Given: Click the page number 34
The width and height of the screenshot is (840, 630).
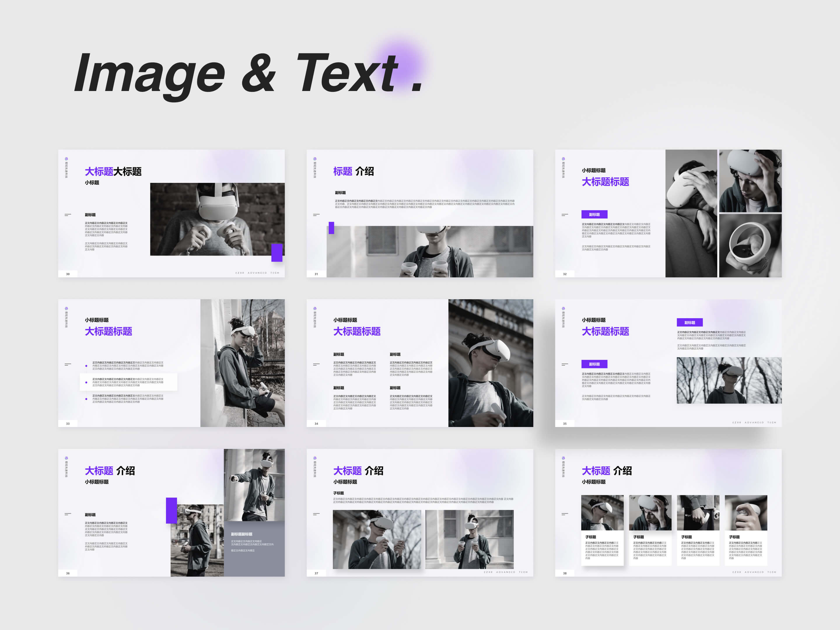Looking at the screenshot, I should click(x=316, y=423).
